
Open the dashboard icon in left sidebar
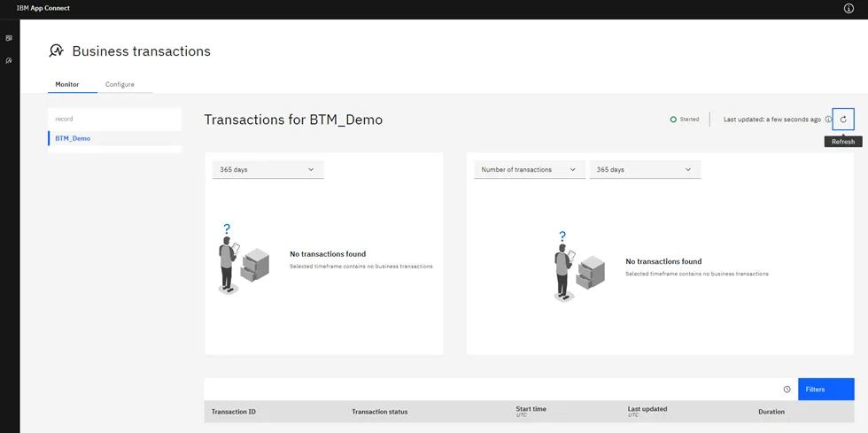[x=9, y=38]
